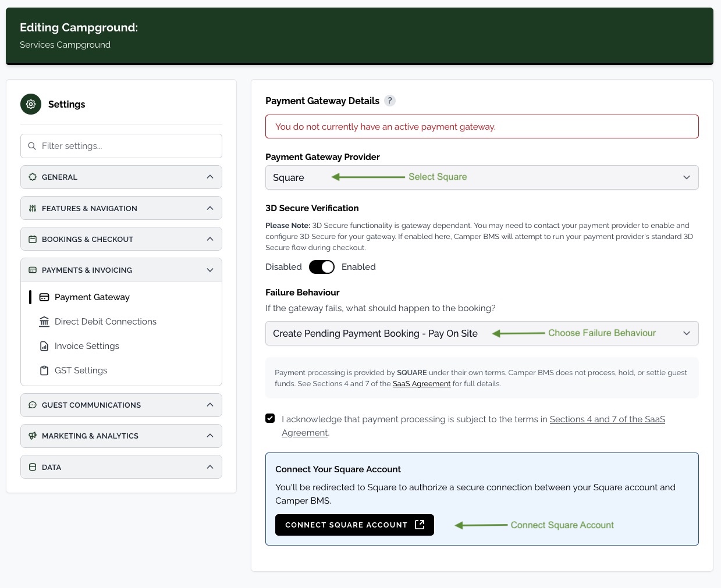Click the search magnifier icon in filter box
This screenshot has height=588, width=721.
tap(32, 146)
